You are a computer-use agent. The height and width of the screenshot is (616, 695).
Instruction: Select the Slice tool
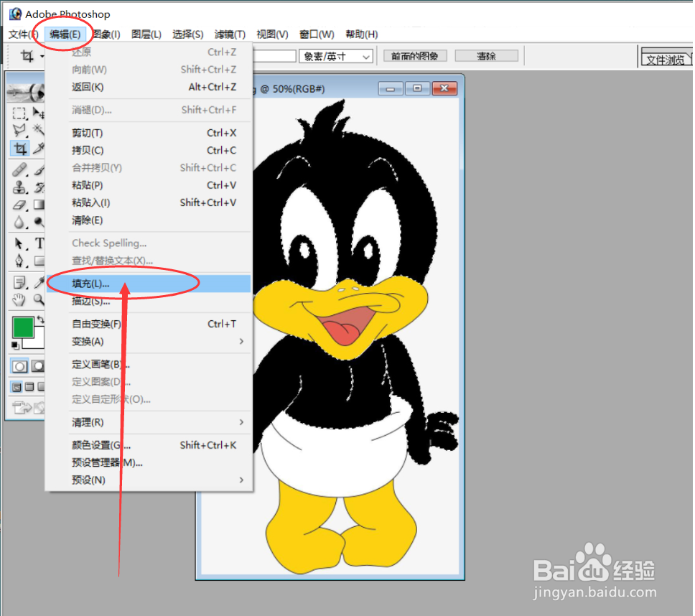click(39, 149)
